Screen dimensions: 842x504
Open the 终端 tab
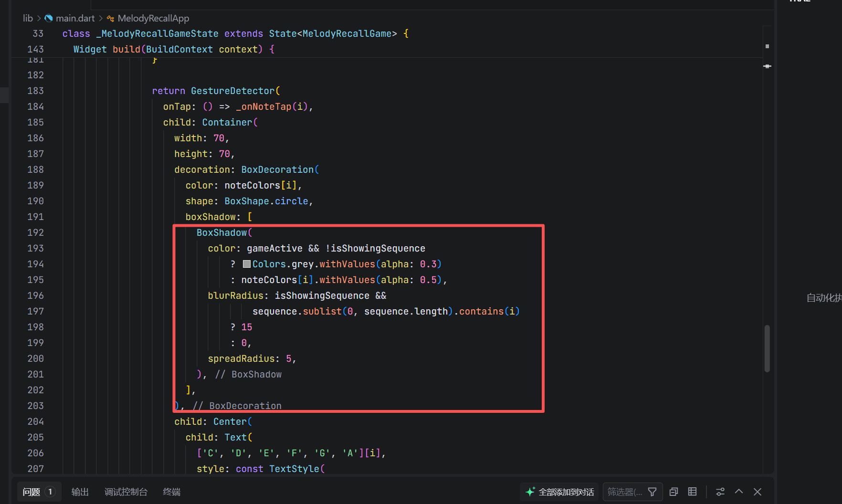pos(172,492)
